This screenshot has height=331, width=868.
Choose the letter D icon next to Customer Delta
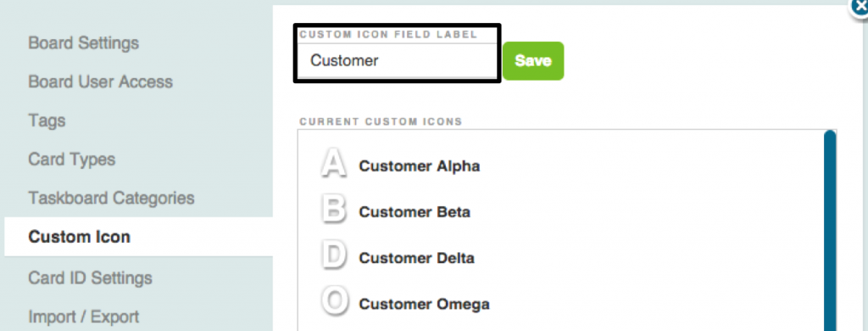334,256
